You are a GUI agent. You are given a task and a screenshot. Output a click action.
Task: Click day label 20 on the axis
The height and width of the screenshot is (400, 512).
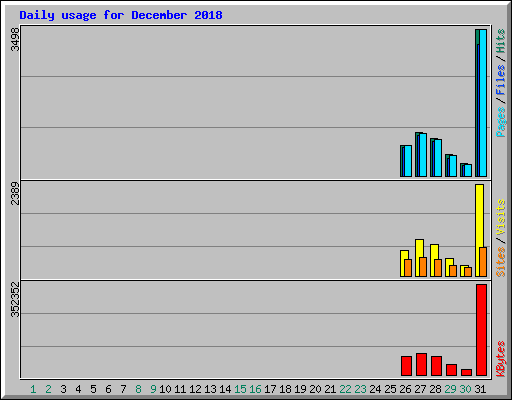[315, 389]
